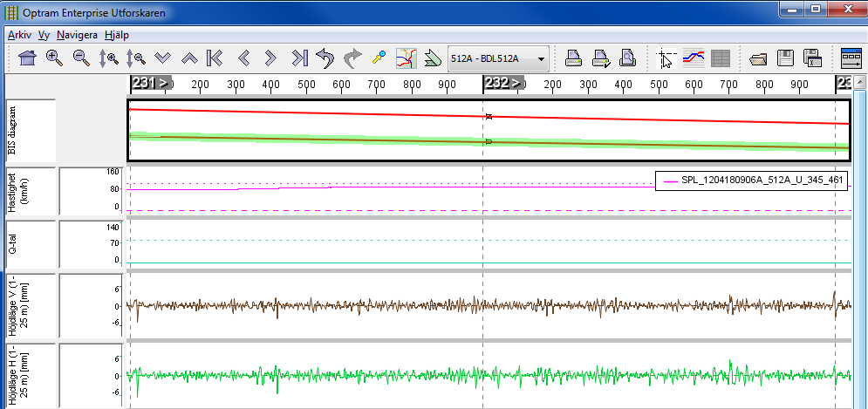
Task: Jump to the start of the track
Action: pyautogui.click(x=215, y=58)
